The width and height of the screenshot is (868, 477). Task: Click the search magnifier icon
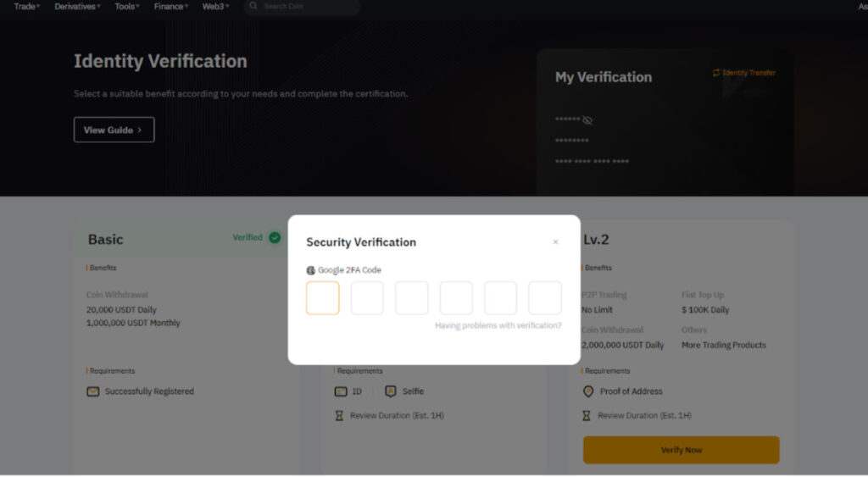tap(253, 6)
